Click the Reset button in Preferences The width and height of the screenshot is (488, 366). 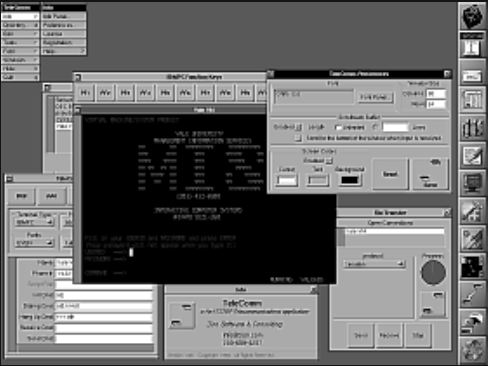pyautogui.click(x=390, y=174)
